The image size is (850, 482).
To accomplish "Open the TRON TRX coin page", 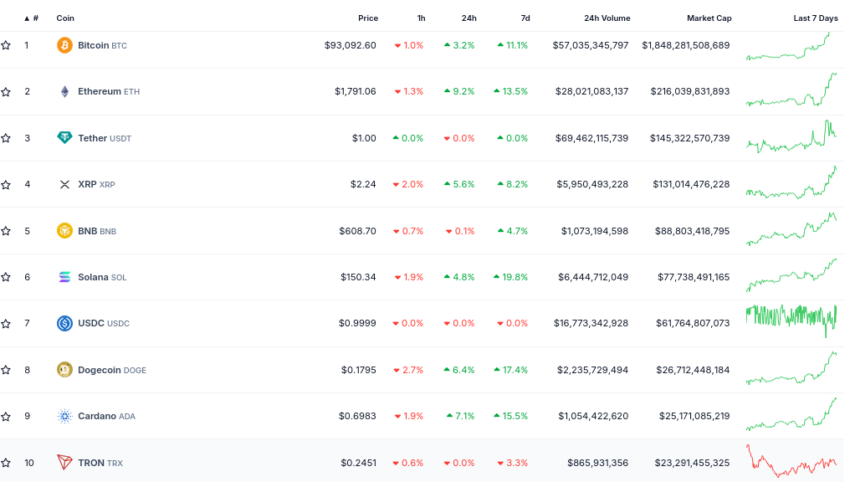I will click(x=100, y=462).
